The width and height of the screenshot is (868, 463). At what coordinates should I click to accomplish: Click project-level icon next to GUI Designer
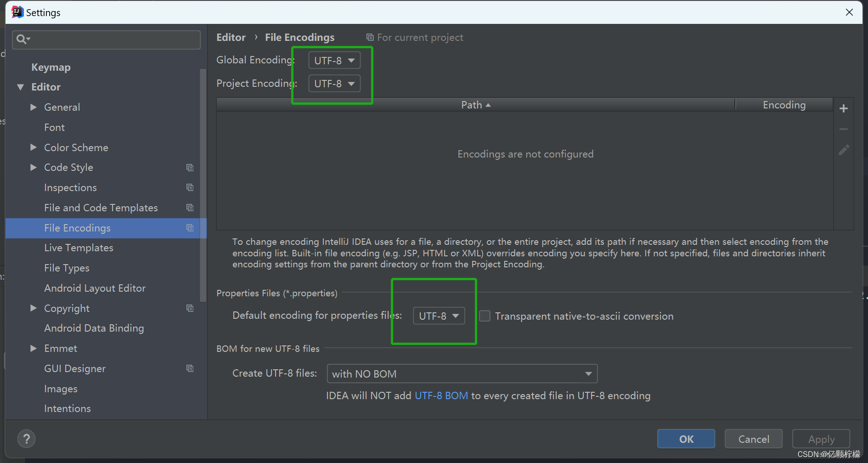point(190,368)
